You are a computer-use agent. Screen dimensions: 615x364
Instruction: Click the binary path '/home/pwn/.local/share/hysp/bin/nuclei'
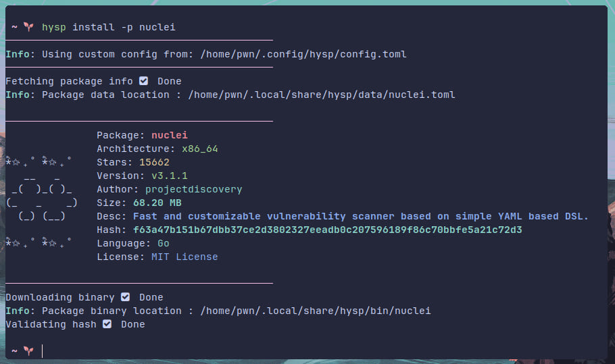tap(316, 311)
